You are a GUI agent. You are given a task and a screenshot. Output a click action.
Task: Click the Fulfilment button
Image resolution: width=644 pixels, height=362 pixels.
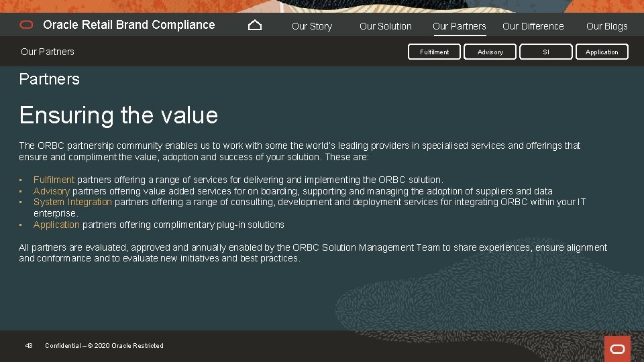[434, 52]
